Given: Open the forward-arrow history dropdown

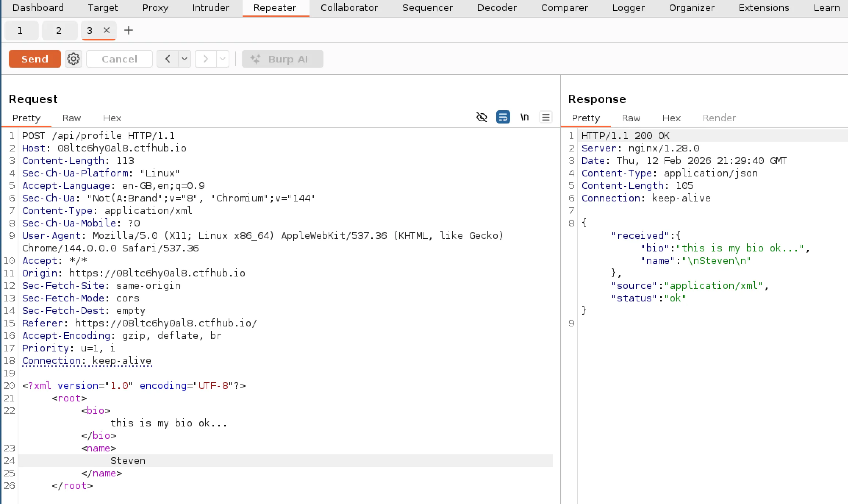Looking at the screenshot, I should pos(222,58).
